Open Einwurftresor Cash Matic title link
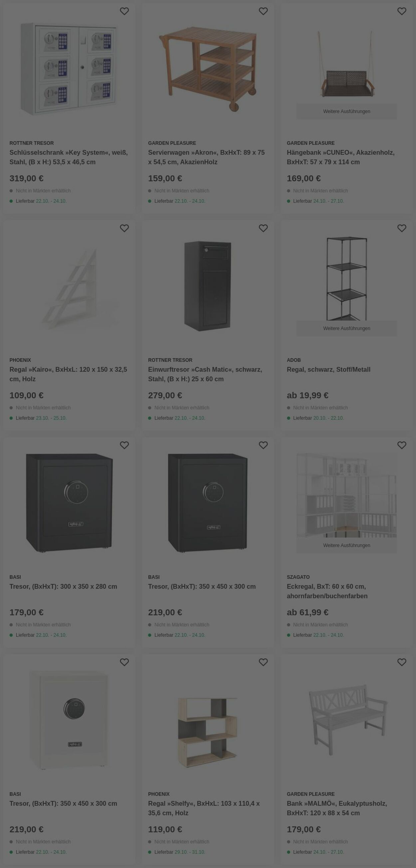The height and width of the screenshot is (868, 416). coord(205,374)
